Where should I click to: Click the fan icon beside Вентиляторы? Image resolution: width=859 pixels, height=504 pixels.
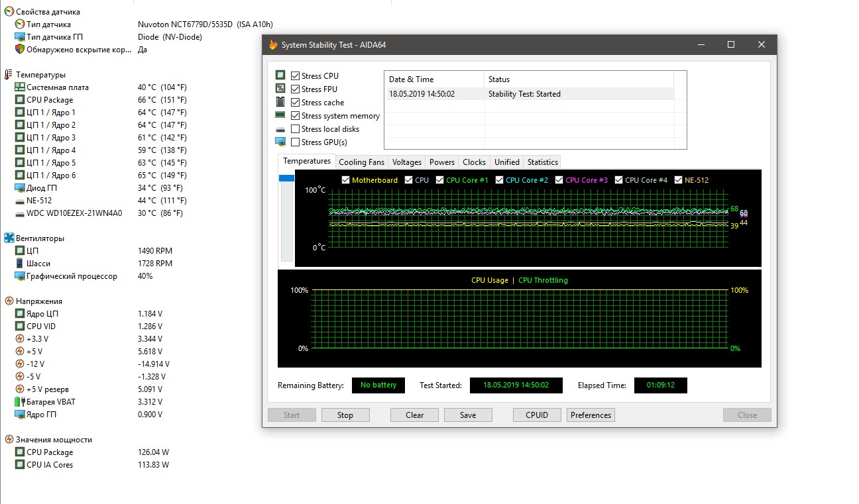coord(9,238)
